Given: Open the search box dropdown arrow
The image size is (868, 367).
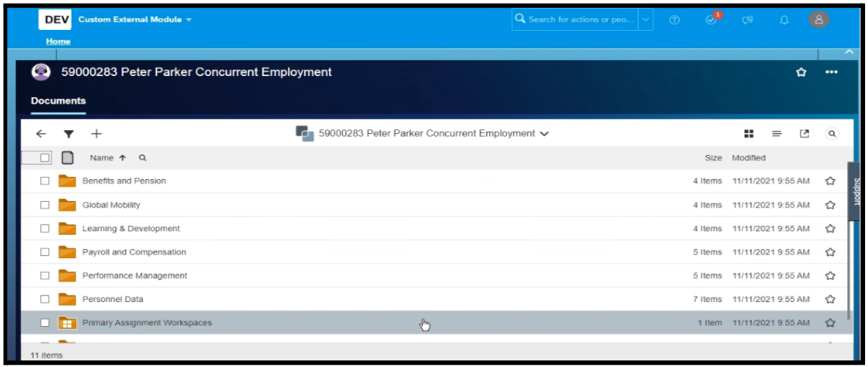Looking at the screenshot, I should coord(646,20).
